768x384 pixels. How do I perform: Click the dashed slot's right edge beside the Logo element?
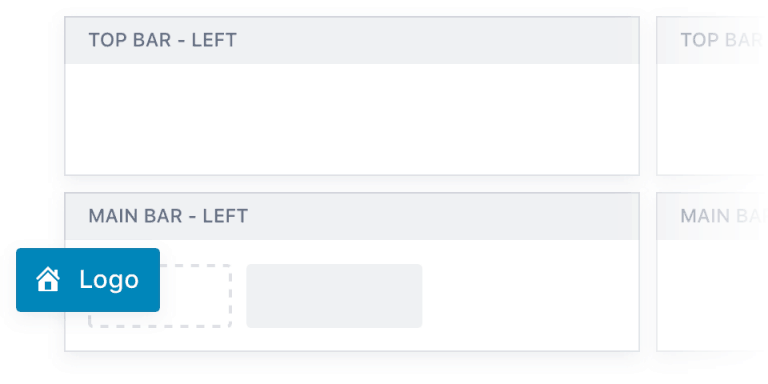tap(231, 296)
